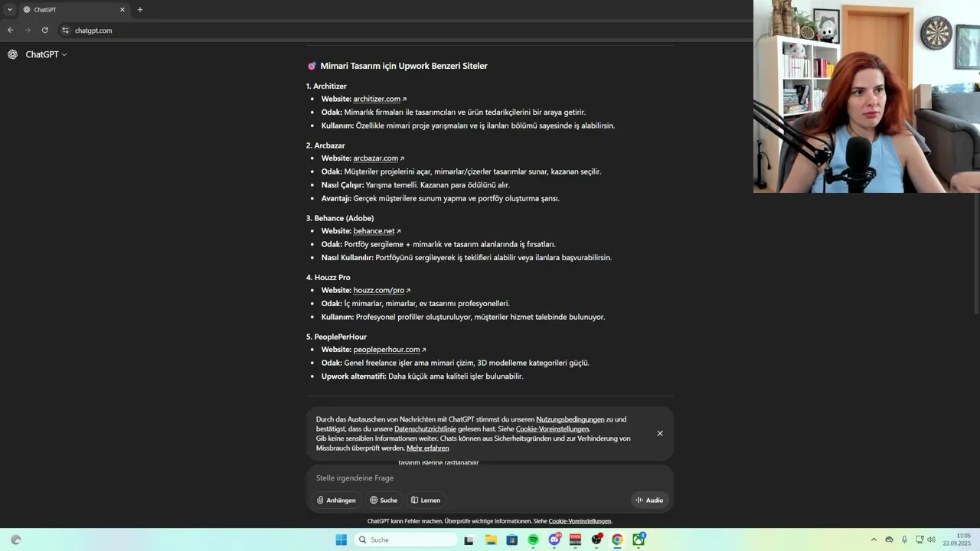Dismiss the terms notice with X
Image resolution: width=980 pixels, height=551 pixels.
[660, 433]
